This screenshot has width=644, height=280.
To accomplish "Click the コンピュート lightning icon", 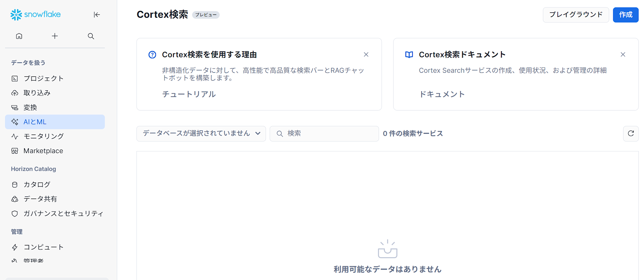I will [14, 247].
